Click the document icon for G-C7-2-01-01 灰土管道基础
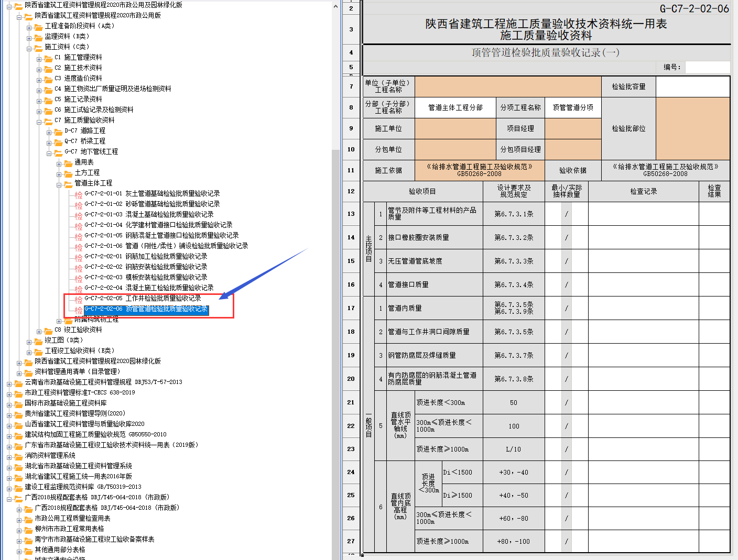 (x=79, y=194)
